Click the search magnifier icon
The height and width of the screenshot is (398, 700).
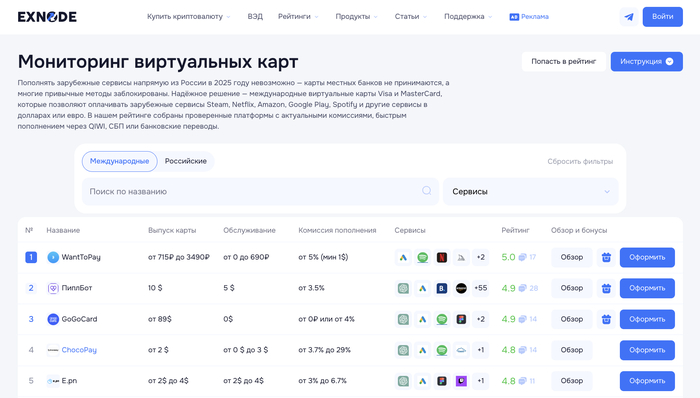(x=427, y=191)
